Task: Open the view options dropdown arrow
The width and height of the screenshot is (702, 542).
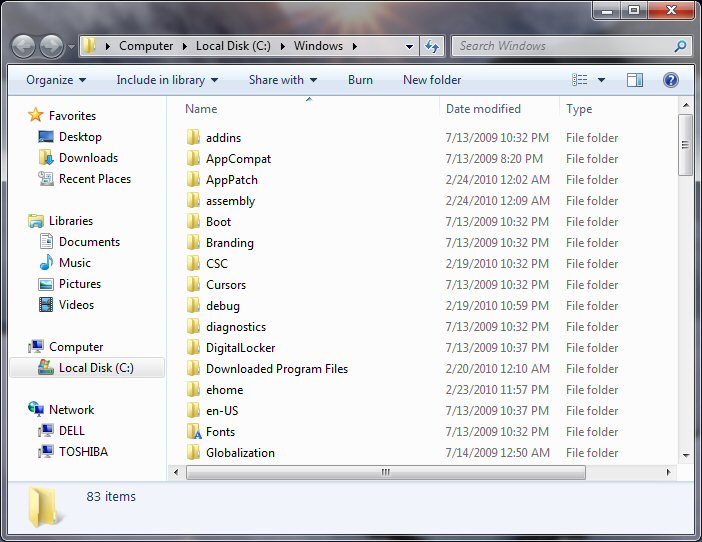Action: (x=602, y=80)
